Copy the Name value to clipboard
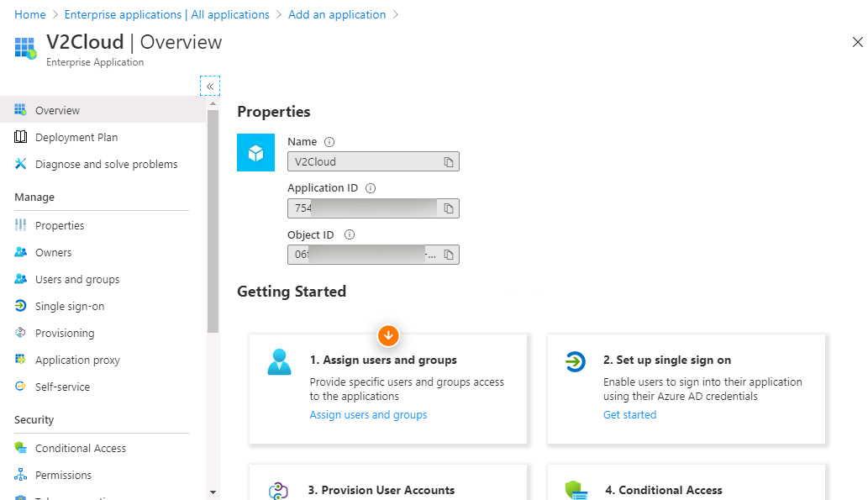This screenshot has height=500, width=868. (x=449, y=161)
